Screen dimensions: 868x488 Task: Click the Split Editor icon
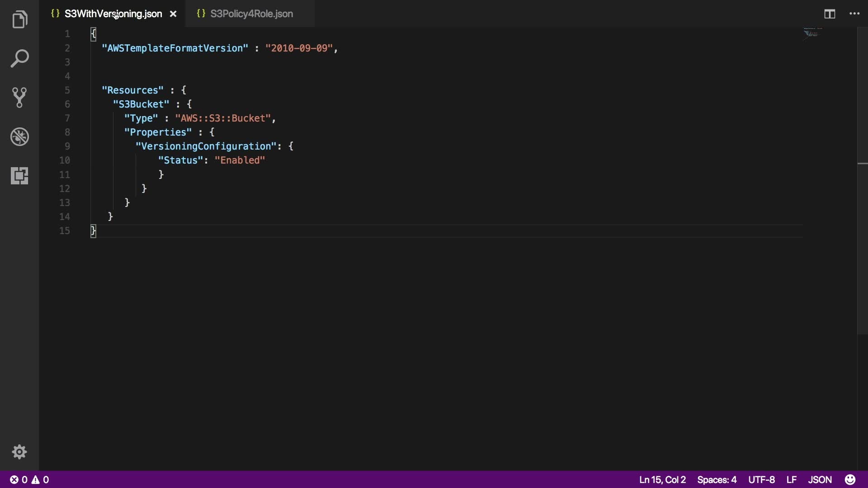point(829,14)
